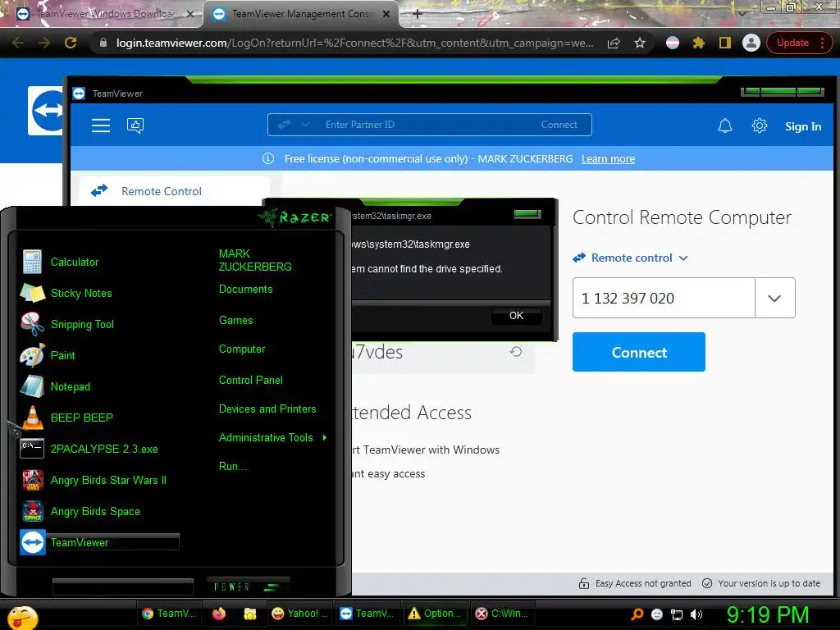Viewport: 840px width, 630px height.
Task: Open the power options arrow in start menu
Action: [x=272, y=587]
